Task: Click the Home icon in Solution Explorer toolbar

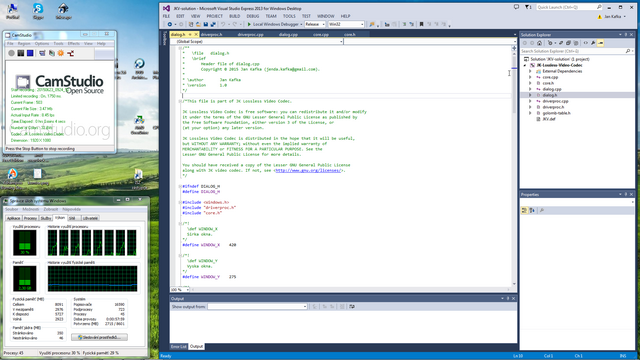Action: (539, 43)
